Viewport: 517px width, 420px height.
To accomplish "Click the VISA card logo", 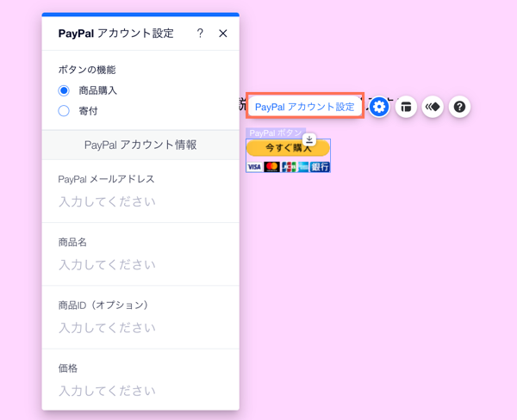I will click(x=254, y=167).
